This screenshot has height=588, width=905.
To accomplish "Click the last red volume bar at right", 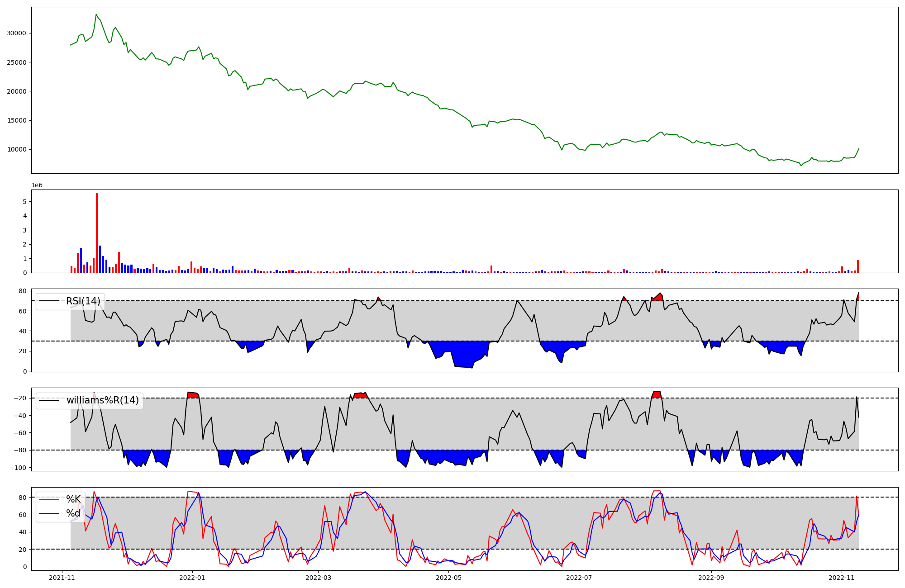I will (858, 266).
